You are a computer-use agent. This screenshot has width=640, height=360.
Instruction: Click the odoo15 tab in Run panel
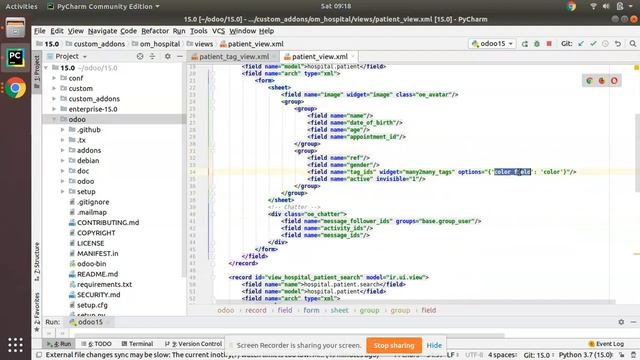(x=90, y=322)
